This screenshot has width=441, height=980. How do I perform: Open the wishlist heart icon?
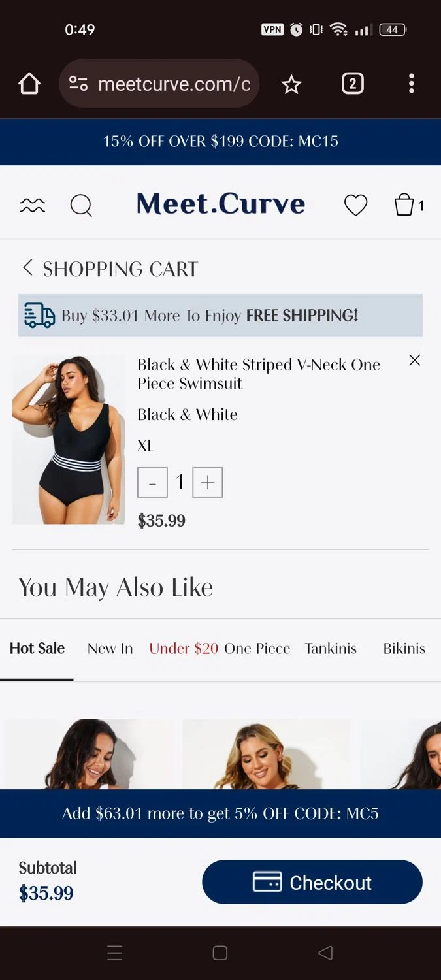[x=355, y=205]
